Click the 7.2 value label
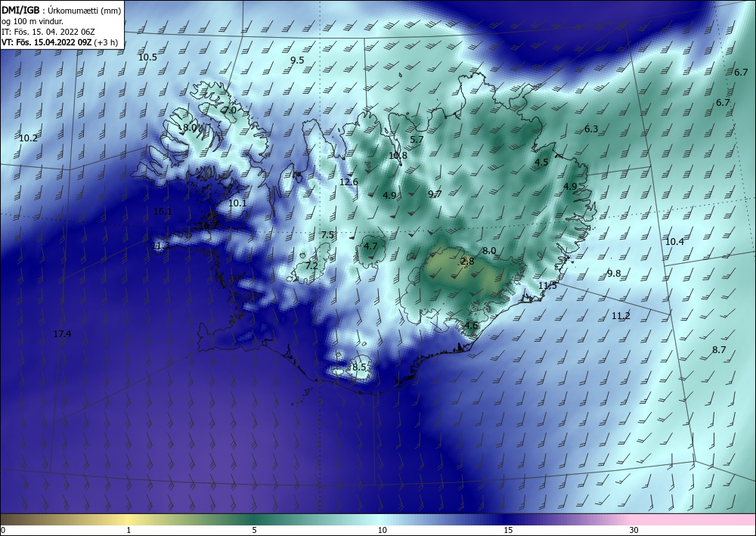 (311, 265)
